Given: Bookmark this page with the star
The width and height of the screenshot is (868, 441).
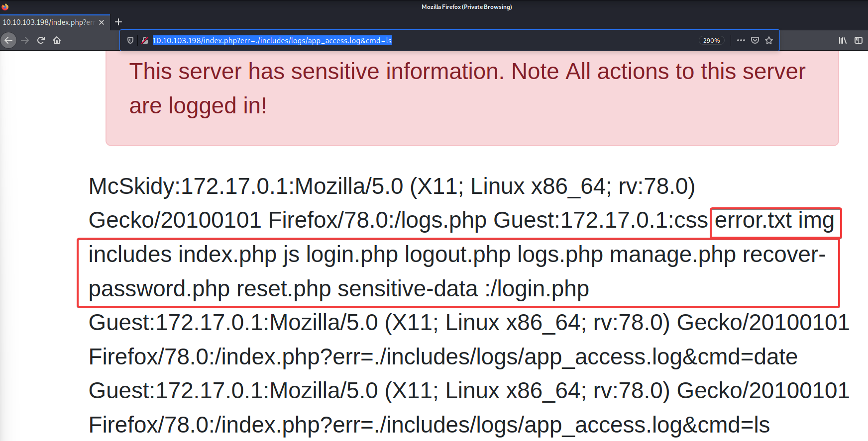Looking at the screenshot, I should (769, 40).
